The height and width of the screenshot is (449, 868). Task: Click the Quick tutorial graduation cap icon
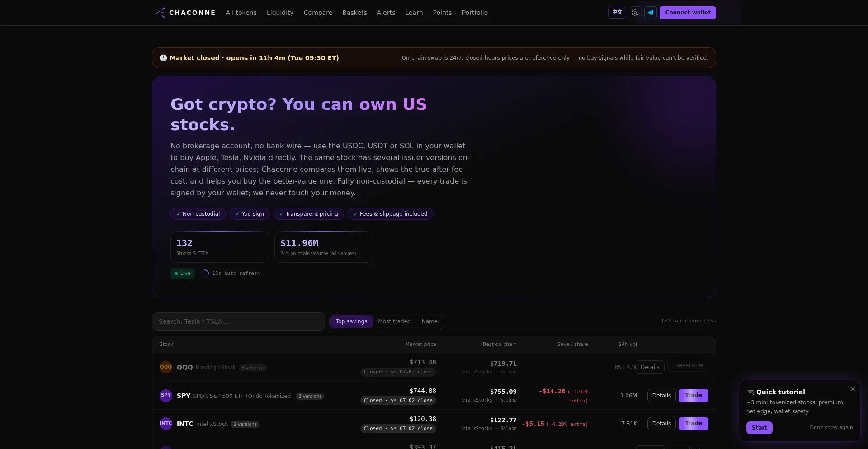[750, 392]
